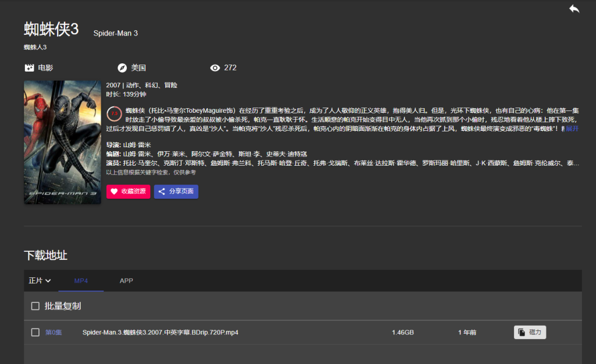The width and height of the screenshot is (596, 364).
Task: Open the 正片 dropdown
Action: pos(40,280)
